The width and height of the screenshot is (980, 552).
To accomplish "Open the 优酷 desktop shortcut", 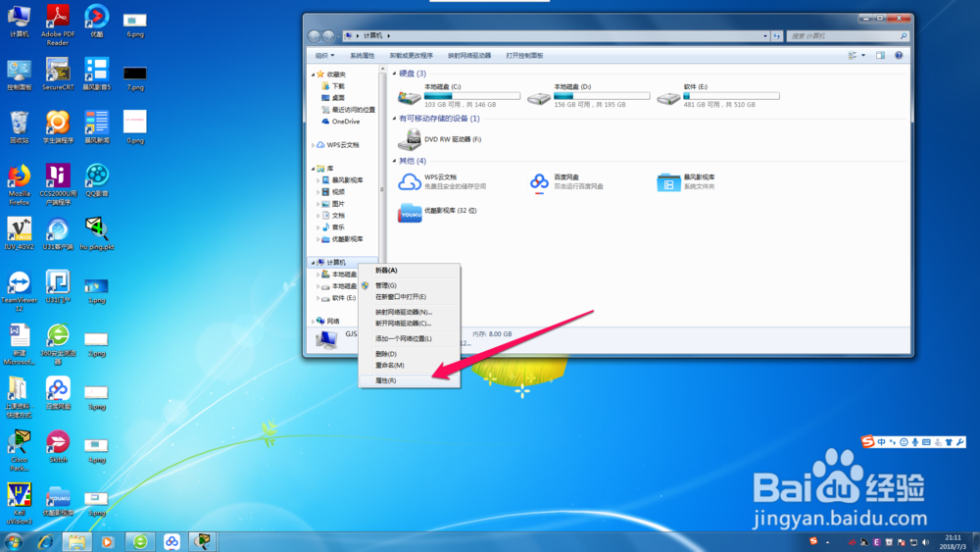I will click(x=97, y=21).
